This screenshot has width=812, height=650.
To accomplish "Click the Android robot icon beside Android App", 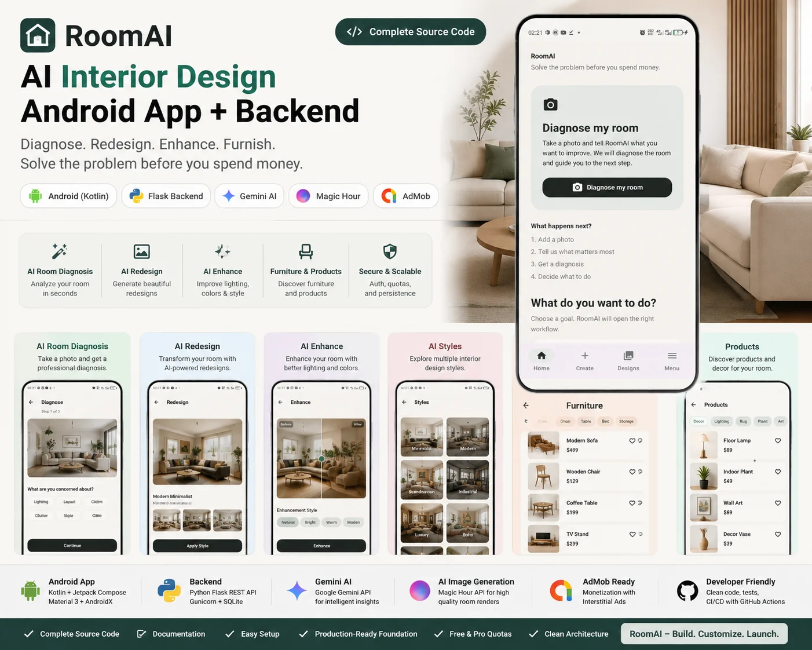I will coord(30,591).
